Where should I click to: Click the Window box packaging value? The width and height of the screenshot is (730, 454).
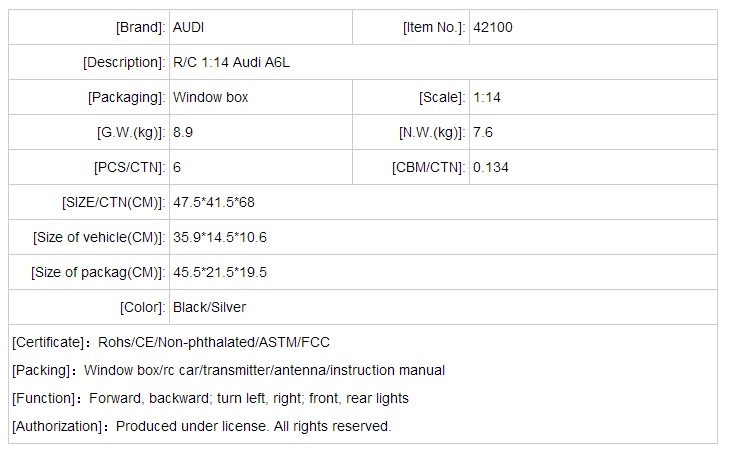[x=211, y=97]
